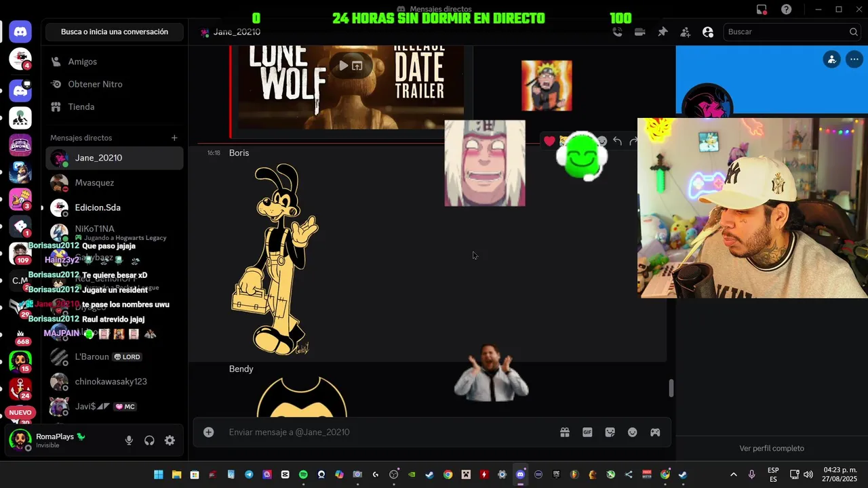
Task: Toggle headphone deafen in user panel
Action: [x=149, y=441]
